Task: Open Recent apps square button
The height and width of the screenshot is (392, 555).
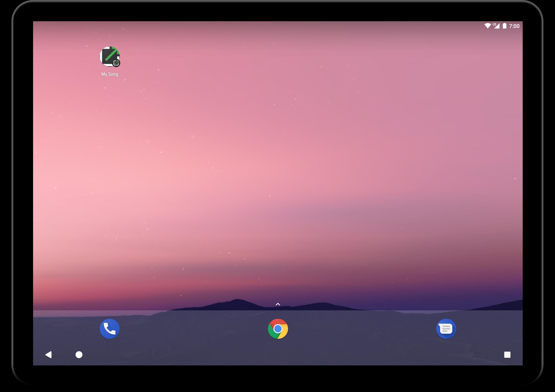Action: tap(507, 355)
